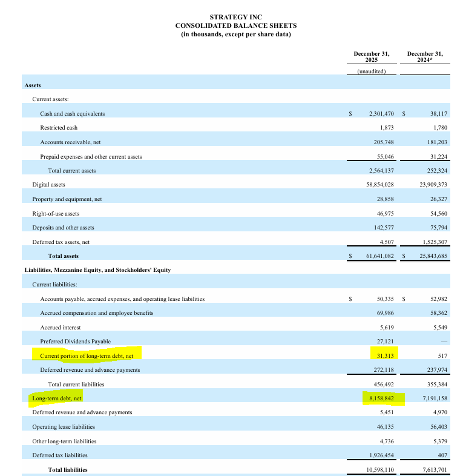Select the 2024 long-term debt value 7,191,158
This screenshot has width=463, height=476.
pyautogui.click(x=435, y=398)
